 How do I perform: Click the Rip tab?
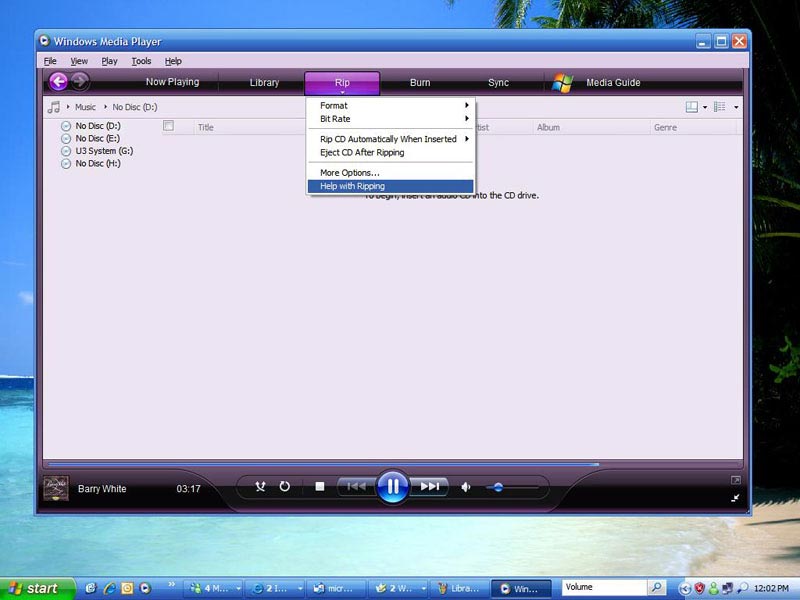[342, 83]
